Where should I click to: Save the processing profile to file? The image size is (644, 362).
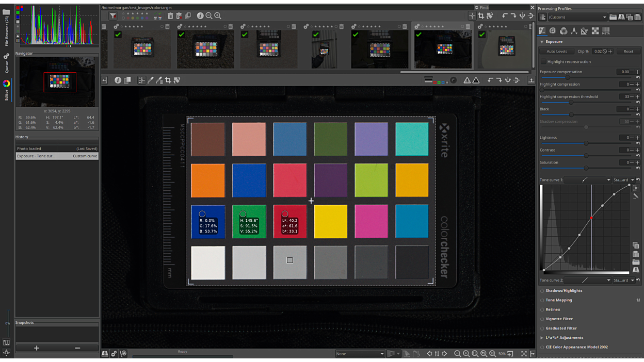coord(621,17)
